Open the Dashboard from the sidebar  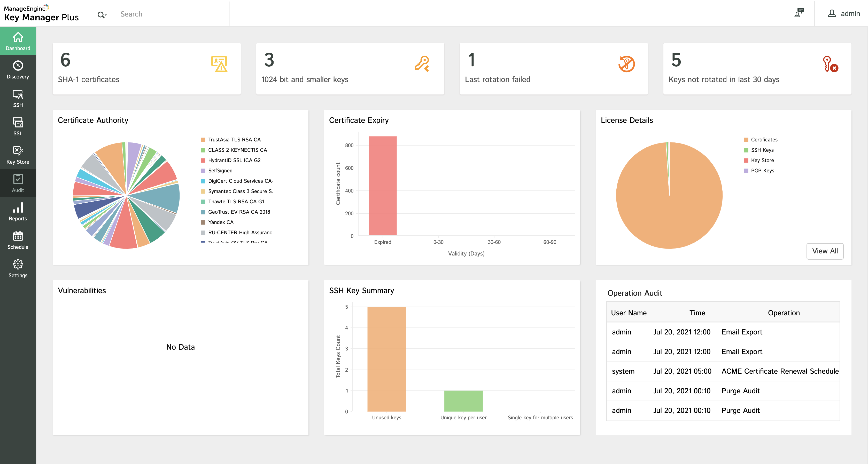[x=18, y=41]
